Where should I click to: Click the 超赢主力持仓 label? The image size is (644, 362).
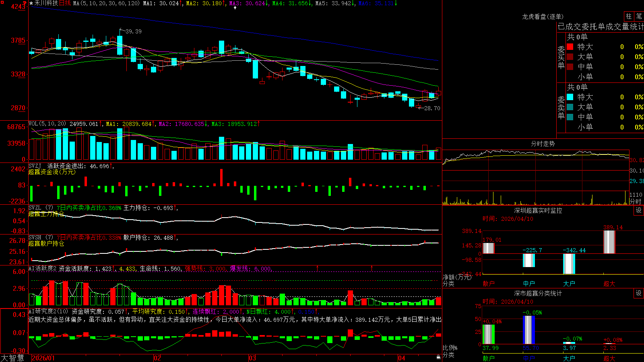click(46, 214)
